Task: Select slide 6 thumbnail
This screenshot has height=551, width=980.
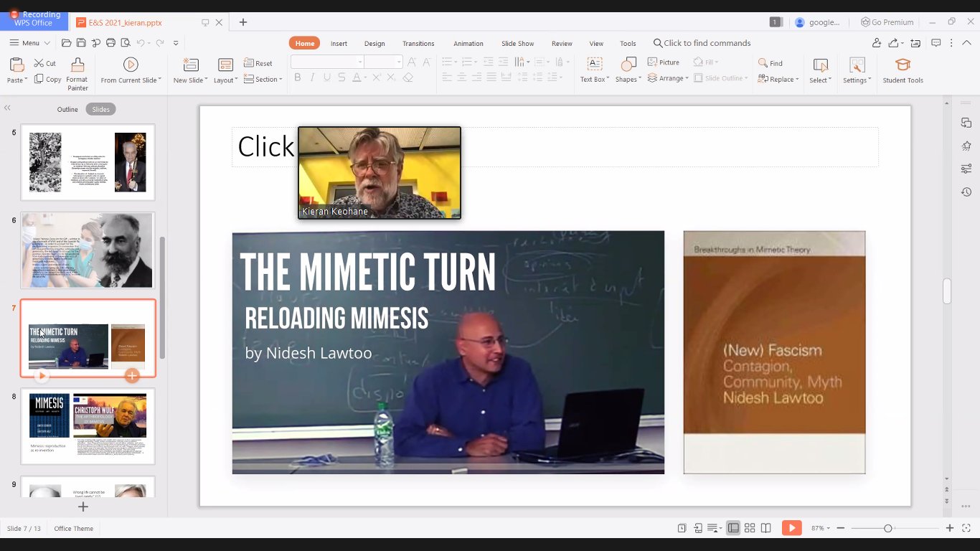Action: (x=88, y=250)
